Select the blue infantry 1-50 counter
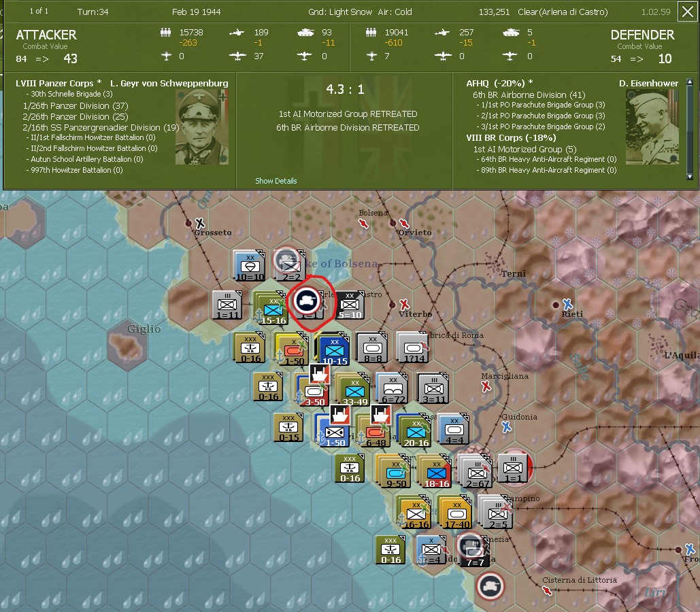This screenshot has width=700, height=612. [x=333, y=431]
